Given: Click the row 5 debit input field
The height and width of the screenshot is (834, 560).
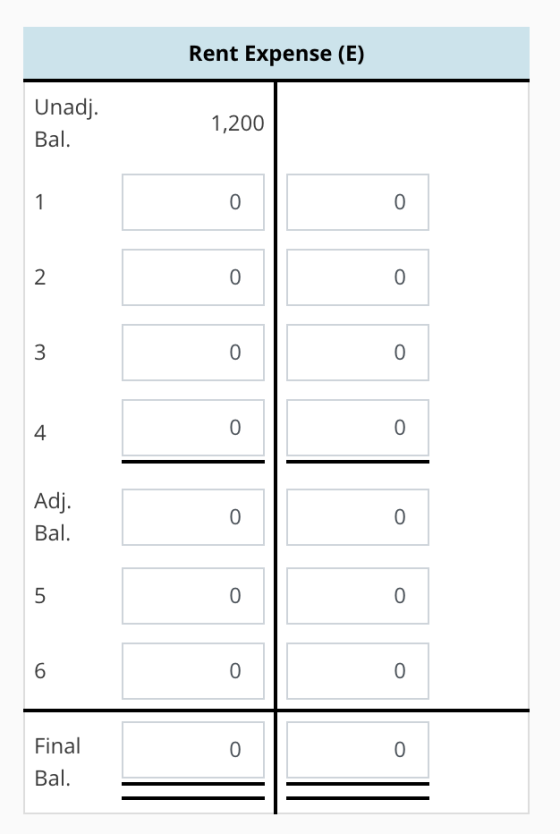Looking at the screenshot, I should [193, 596].
